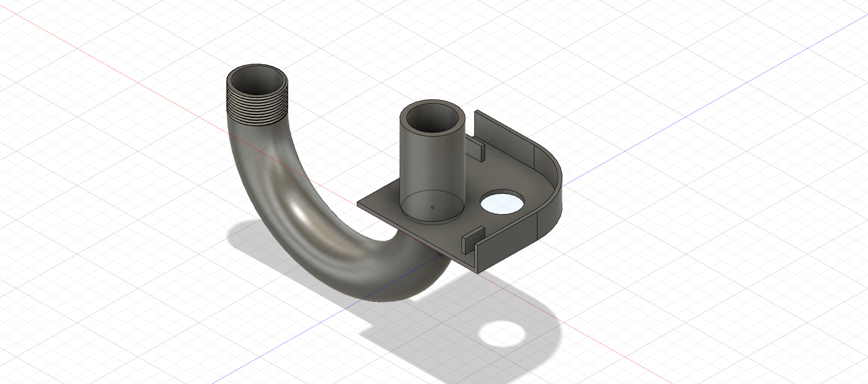Select the top opening of the threaded pipe
This screenshot has width=868, height=384.
[257, 80]
